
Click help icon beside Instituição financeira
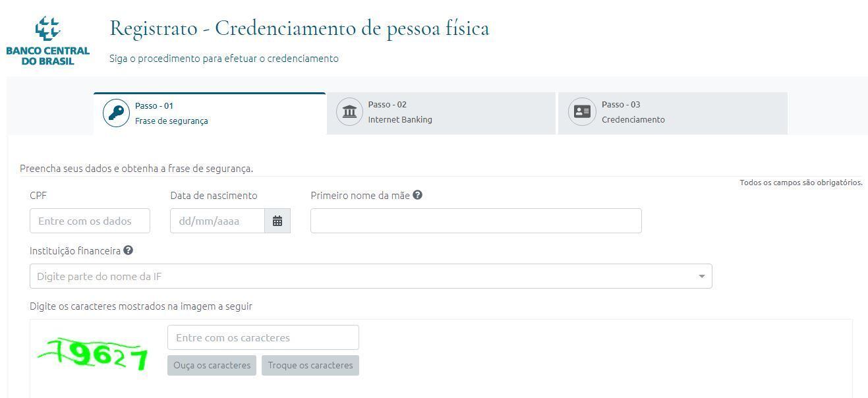(x=128, y=250)
